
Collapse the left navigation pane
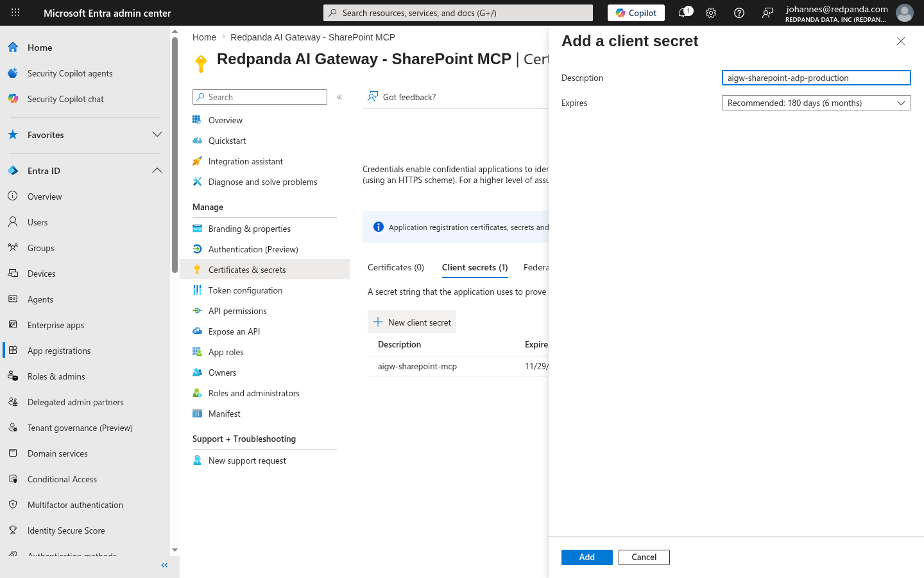click(164, 565)
